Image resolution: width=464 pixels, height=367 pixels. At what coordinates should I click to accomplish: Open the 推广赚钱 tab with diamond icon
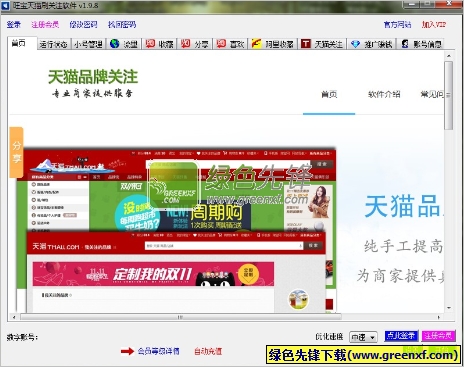371,44
